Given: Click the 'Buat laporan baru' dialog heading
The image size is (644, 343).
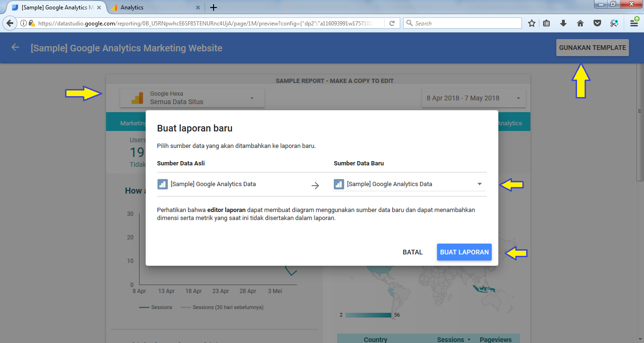Looking at the screenshot, I should coord(195,128).
